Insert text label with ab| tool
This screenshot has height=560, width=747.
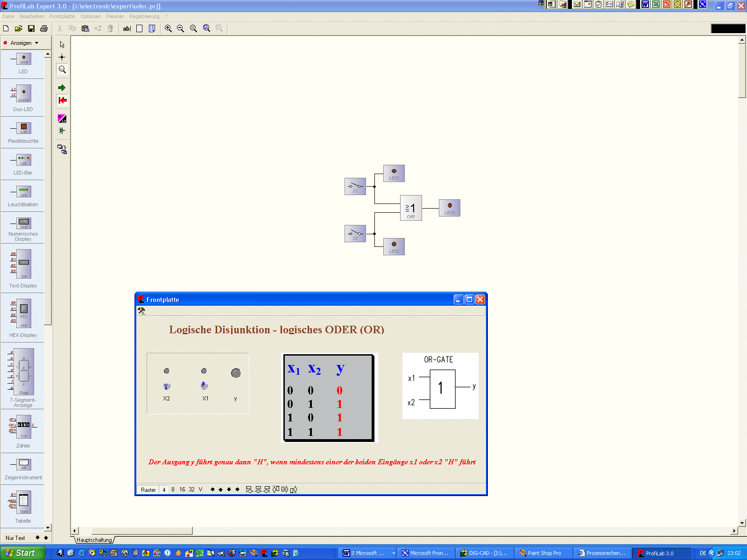(x=127, y=28)
